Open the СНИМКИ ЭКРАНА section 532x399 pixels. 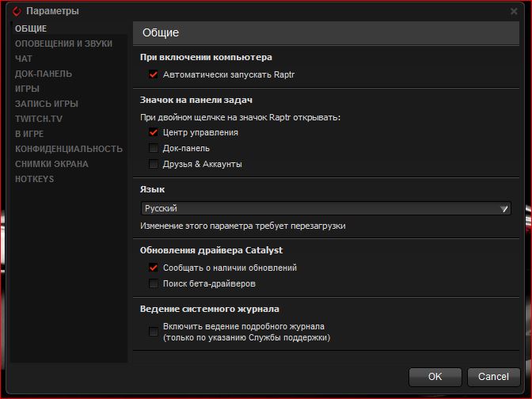[51, 164]
